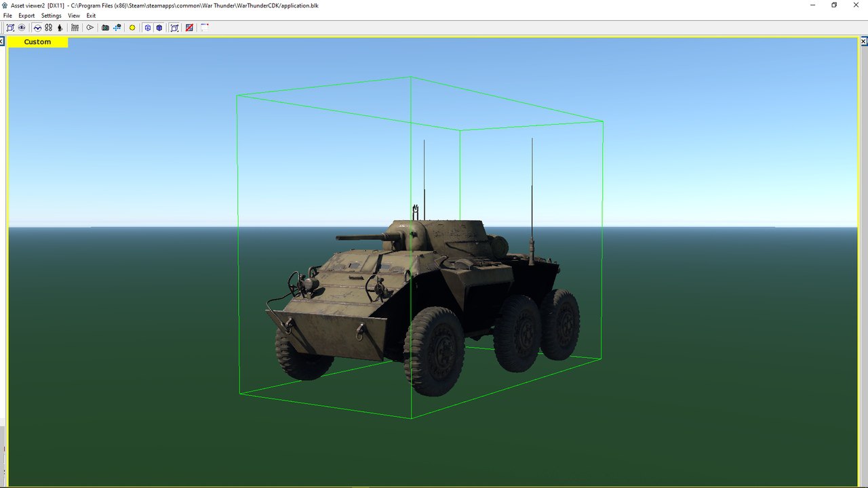This screenshot has height=488, width=868.
Task: Restore down the application window
Action: [834, 5]
